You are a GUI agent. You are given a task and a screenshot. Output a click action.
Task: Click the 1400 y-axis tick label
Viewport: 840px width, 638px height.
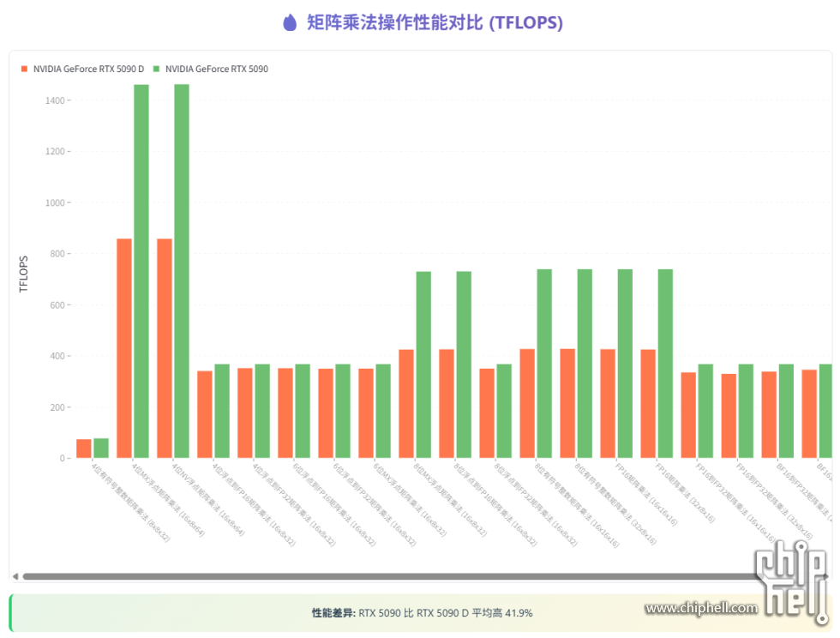[x=55, y=100]
